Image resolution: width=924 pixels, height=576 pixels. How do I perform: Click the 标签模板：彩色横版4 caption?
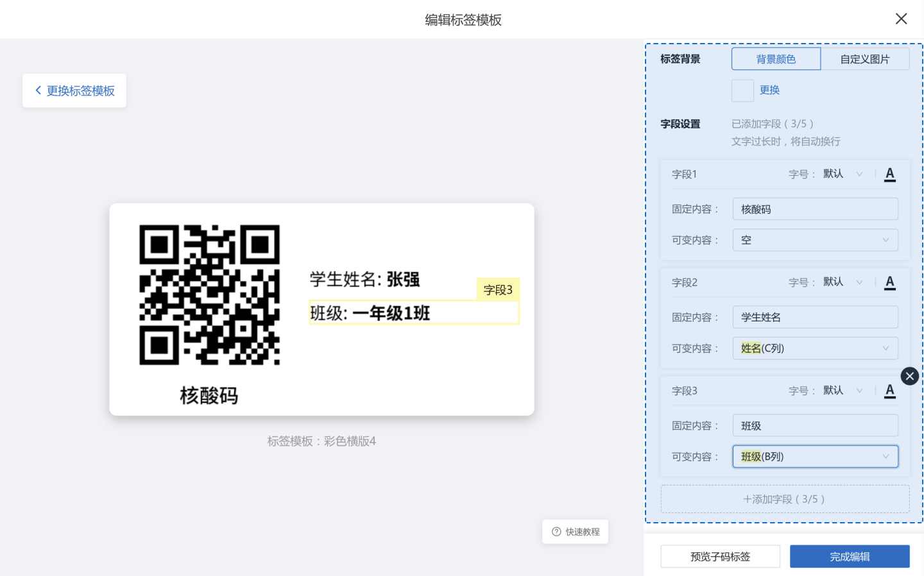coord(321,441)
